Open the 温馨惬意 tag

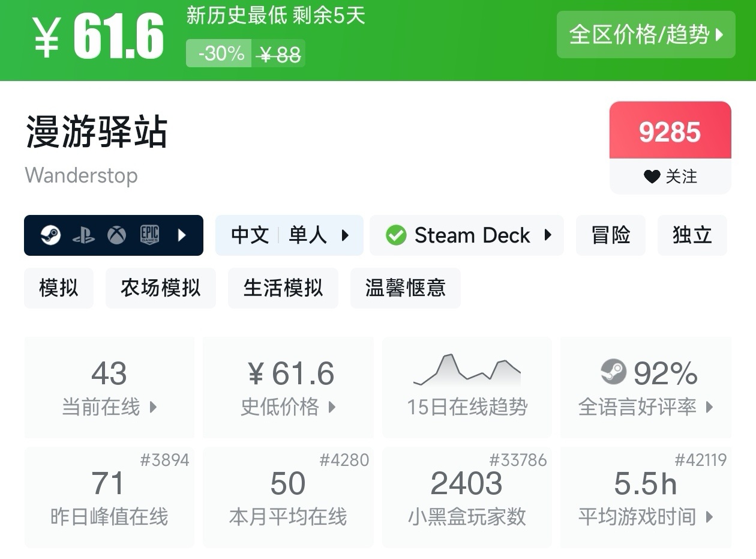pyautogui.click(x=405, y=288)
